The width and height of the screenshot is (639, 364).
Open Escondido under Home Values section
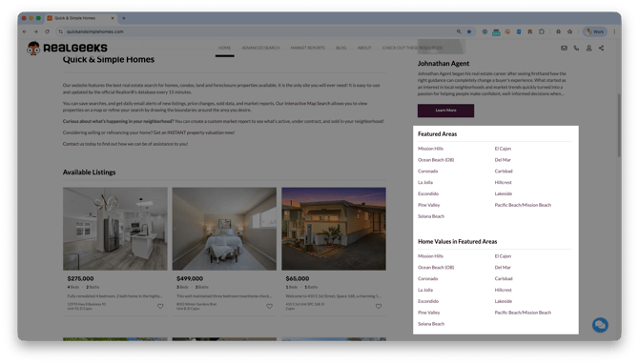(x=428, y=301)
